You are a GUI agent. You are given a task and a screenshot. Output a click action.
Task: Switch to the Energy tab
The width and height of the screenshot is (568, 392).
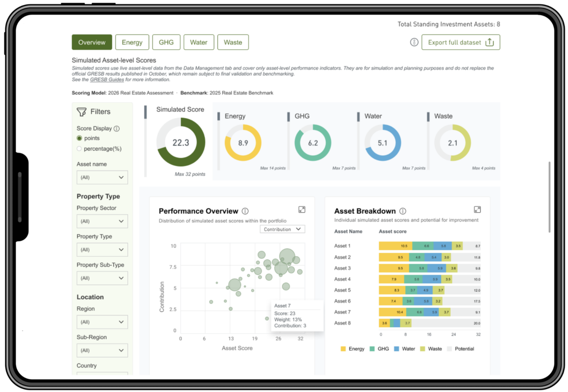click(132, 42)
